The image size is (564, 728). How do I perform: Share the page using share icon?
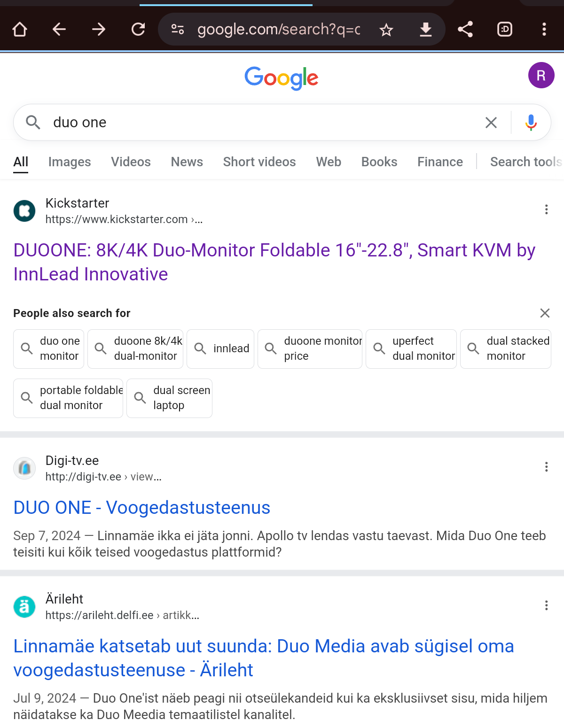[x=465, y=30]
